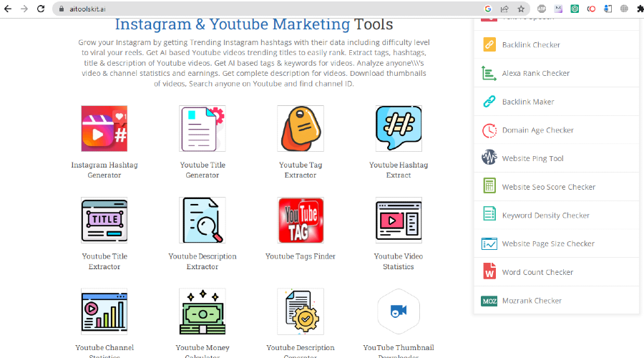Open the Youtube Tag Extractor icon

point(301,129)
